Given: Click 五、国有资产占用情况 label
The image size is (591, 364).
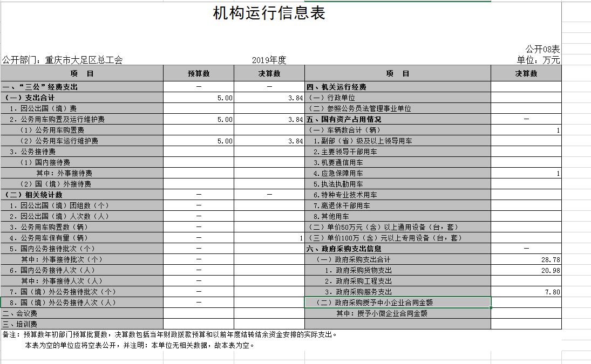Looking at the screenshot, I should [x=344, y=119].
